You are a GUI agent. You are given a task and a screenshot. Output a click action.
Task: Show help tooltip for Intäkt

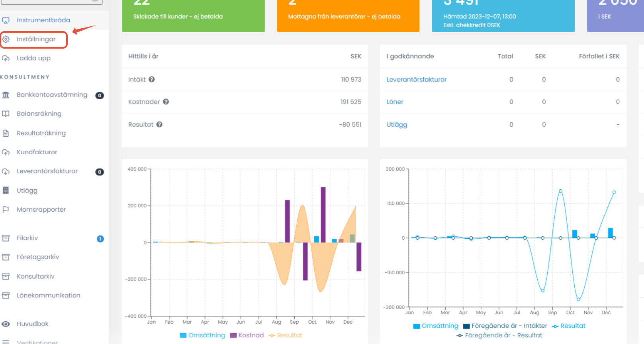pyautogui.click(x=152, y=79)
